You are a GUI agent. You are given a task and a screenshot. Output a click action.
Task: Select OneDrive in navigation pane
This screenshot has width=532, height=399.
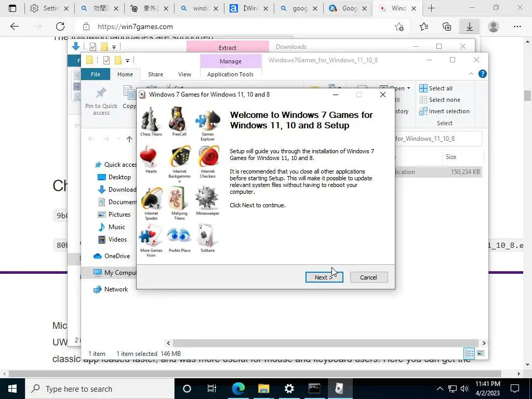pyautogui.click(x=112, y=256)
